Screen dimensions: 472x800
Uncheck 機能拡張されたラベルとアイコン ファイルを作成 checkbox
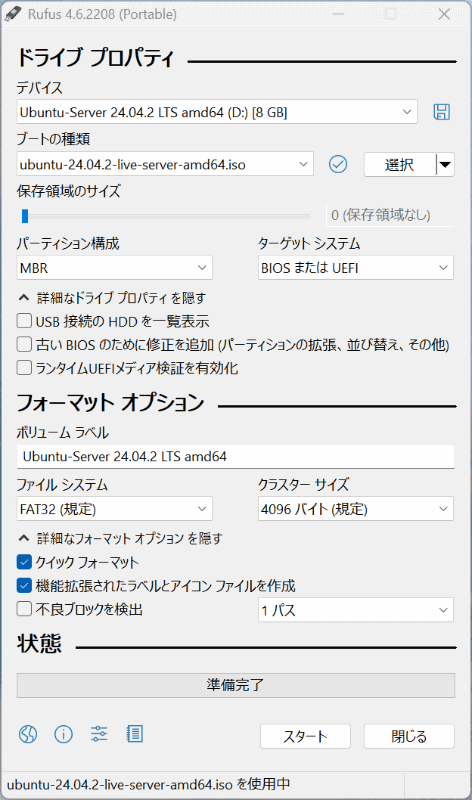(24, 585)
